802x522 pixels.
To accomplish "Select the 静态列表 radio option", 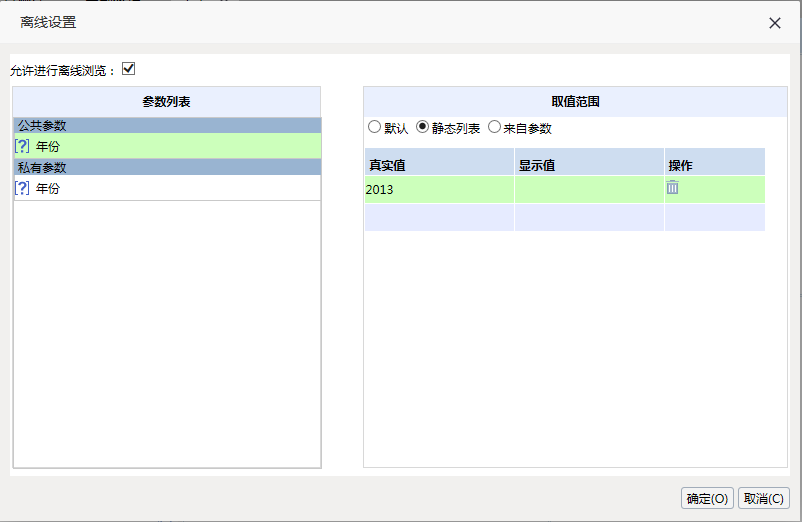I will pyautogui.click(x=422, y=127).
